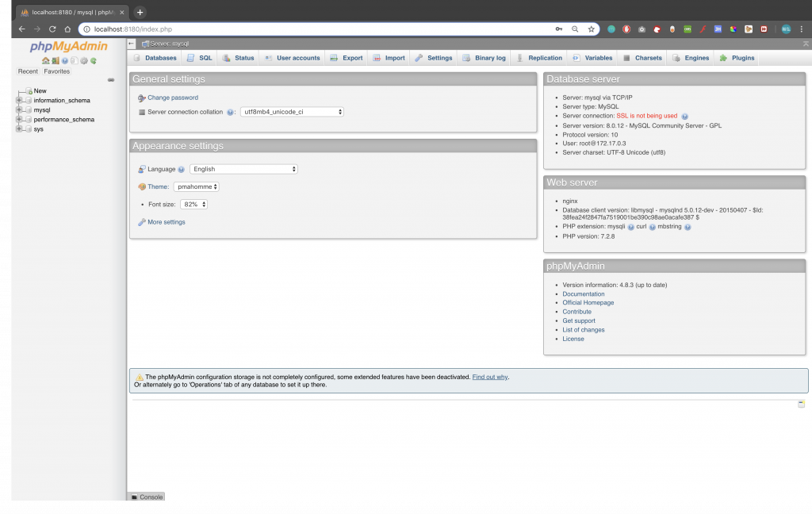
Task: Expand the mysql database node
Action: click(19, 109)
